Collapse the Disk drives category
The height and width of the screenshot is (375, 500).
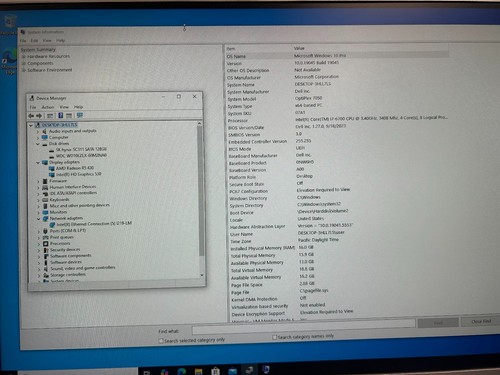(x=38, y=144)
